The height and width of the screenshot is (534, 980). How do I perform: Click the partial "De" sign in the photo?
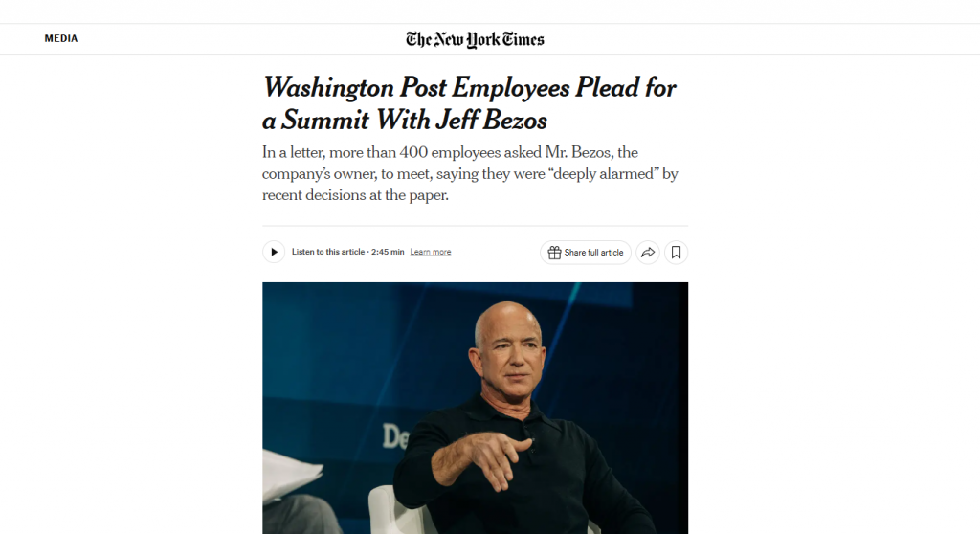395,436
